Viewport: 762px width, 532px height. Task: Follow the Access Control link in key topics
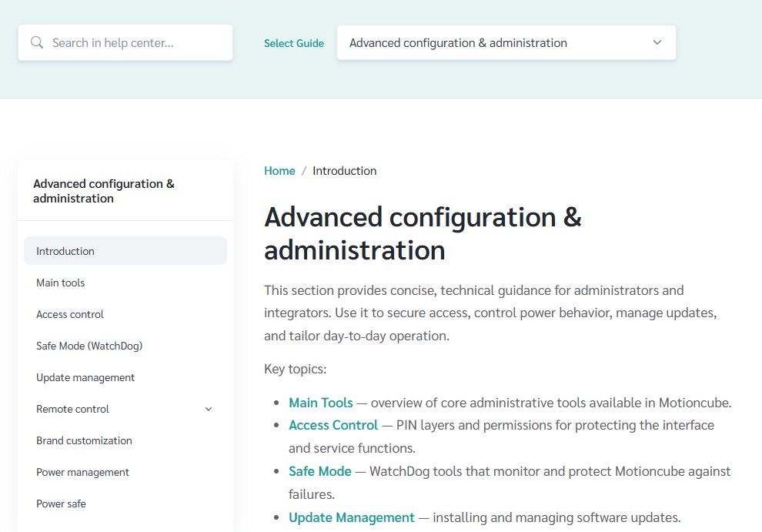point(333,425)
